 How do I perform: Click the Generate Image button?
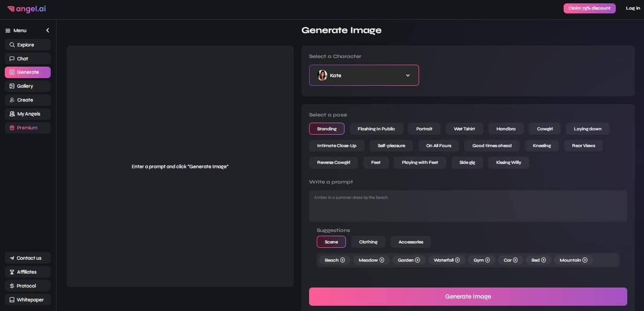pyautogui.click(x=468, y=297)
